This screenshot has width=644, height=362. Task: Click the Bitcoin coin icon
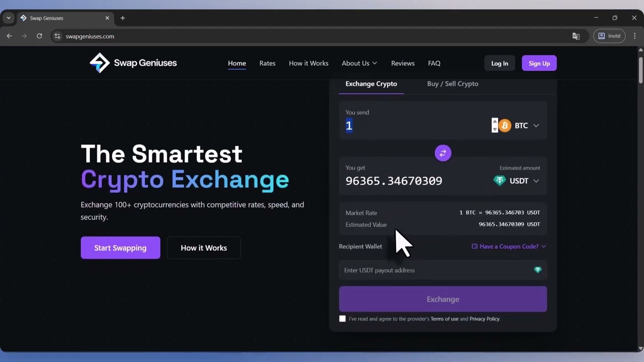point(505,125)
